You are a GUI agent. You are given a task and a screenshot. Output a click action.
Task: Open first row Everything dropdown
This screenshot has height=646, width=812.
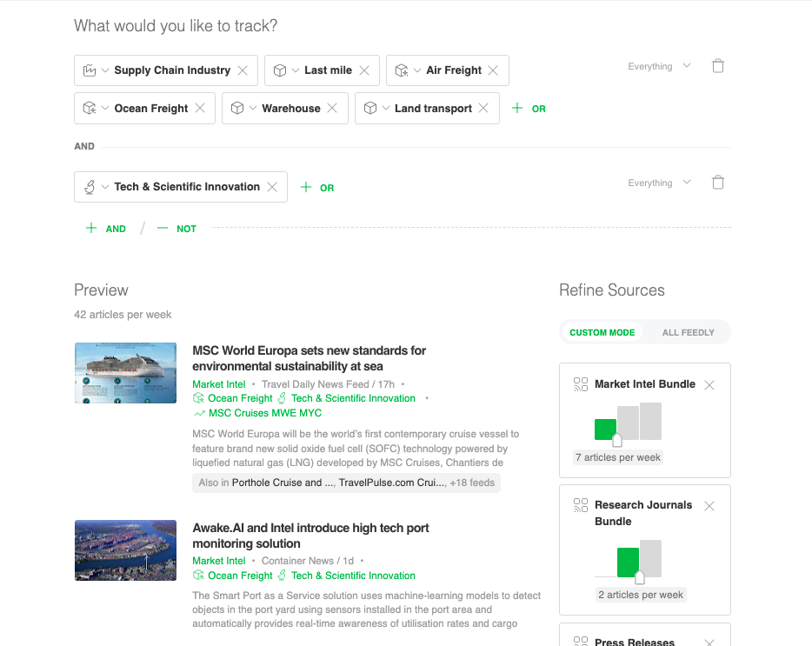tap(659, 66)
